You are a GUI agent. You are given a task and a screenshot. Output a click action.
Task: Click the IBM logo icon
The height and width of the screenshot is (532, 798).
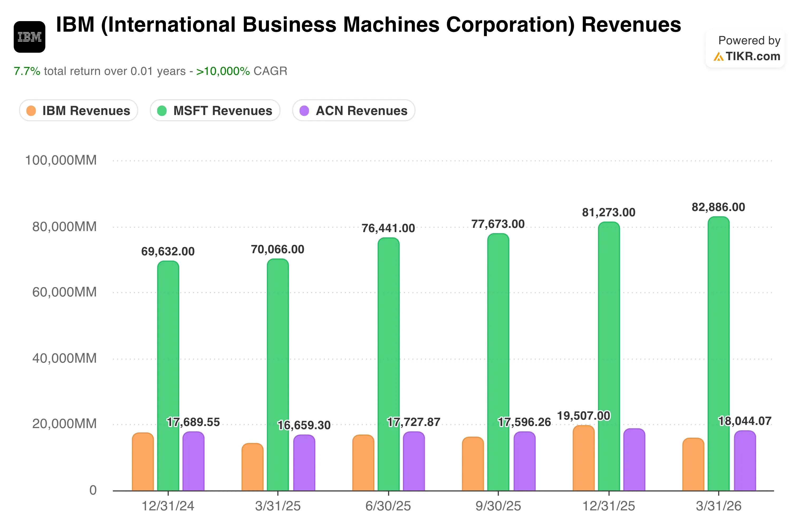pos(30,37)
